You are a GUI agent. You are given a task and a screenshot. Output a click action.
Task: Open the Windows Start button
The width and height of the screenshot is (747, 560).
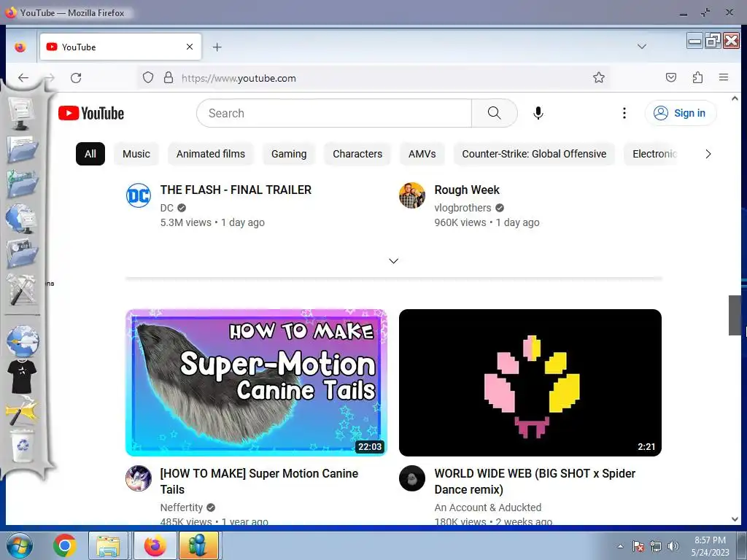coord(18,545)
